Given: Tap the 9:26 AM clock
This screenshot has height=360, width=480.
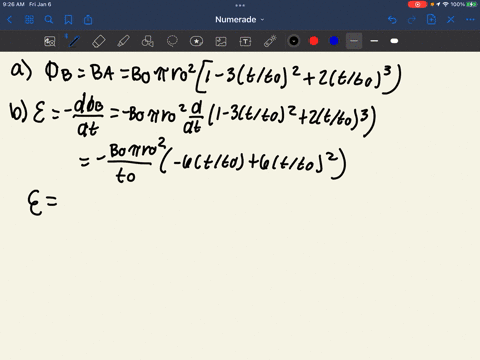Looking at the screenshot, I should (x=13, y=4).
